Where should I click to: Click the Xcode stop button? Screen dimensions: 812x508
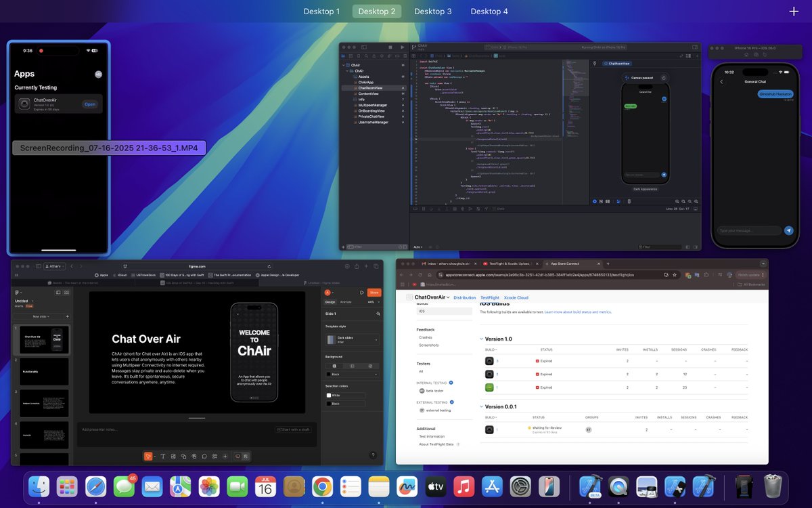tap(390, 47)
